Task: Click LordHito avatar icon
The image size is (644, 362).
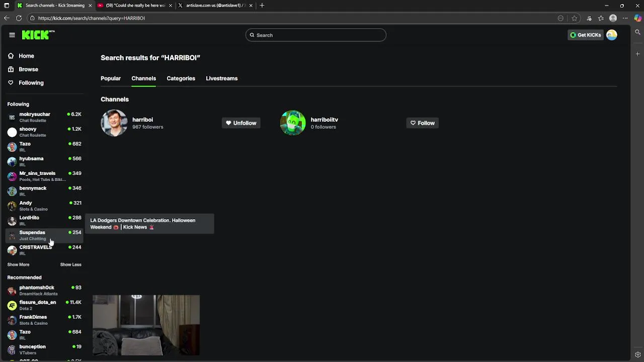Action: [x=12, y=221]
